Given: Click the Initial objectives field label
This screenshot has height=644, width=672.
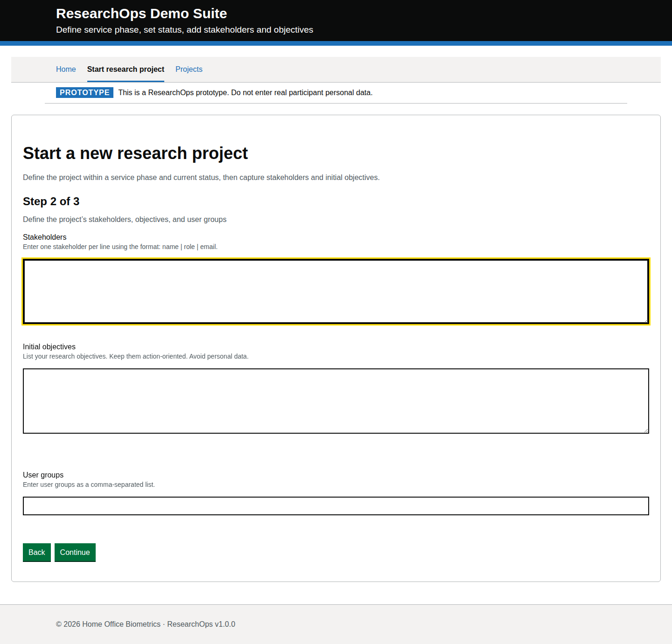Looking at the screenshot, I should [x=49, y=346].
